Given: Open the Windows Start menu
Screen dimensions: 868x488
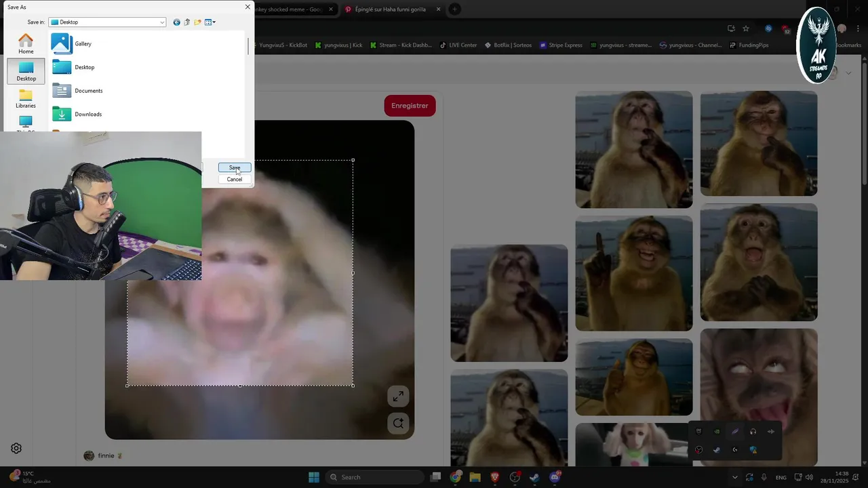Looking at the screenshot, I should [x=314, y=477].
